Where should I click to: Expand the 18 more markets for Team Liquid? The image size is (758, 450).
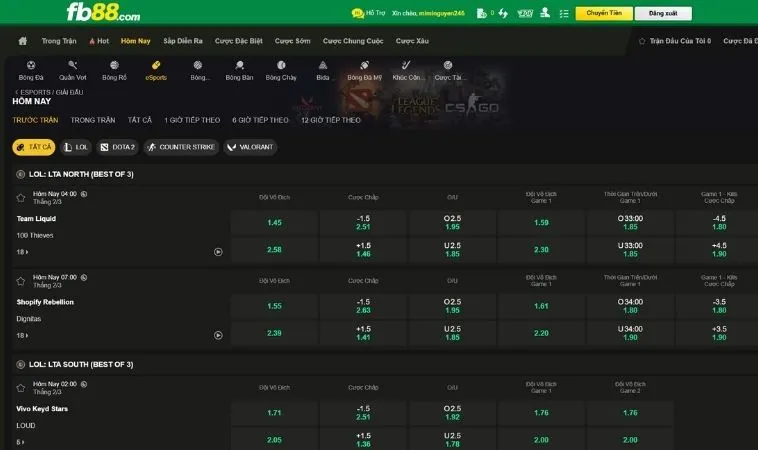(21, 252)
